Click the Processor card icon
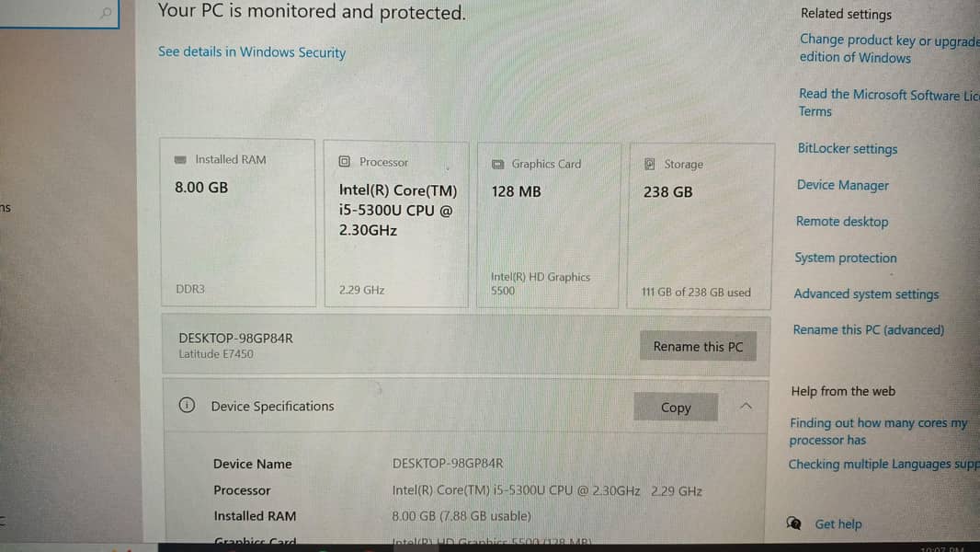Image resolution: width=980 pixels, height=552 pixels. point(345,162)
